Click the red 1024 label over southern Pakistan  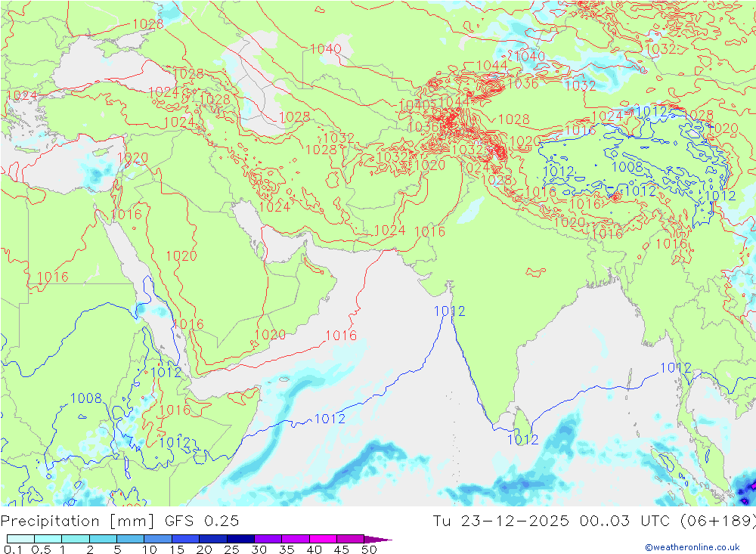389,231
